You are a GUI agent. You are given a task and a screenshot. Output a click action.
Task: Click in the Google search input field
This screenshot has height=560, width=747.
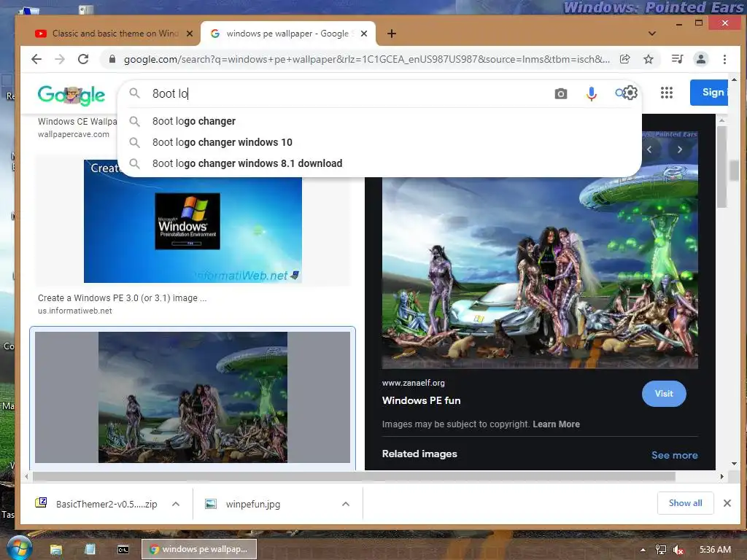[348, 93]
